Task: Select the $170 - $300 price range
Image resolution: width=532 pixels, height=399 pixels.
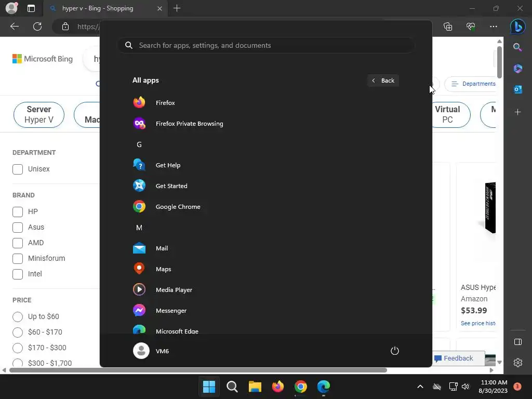Action: click(18, 348)
